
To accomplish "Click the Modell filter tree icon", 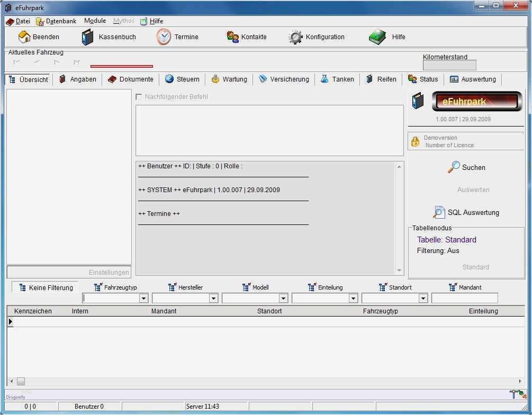I will (x=246, y=287).
